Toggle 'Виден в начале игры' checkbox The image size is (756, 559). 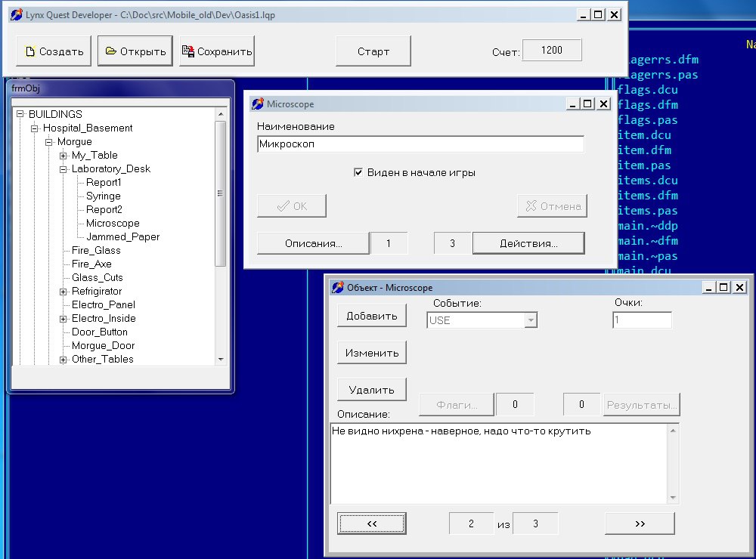pos(359,172)
